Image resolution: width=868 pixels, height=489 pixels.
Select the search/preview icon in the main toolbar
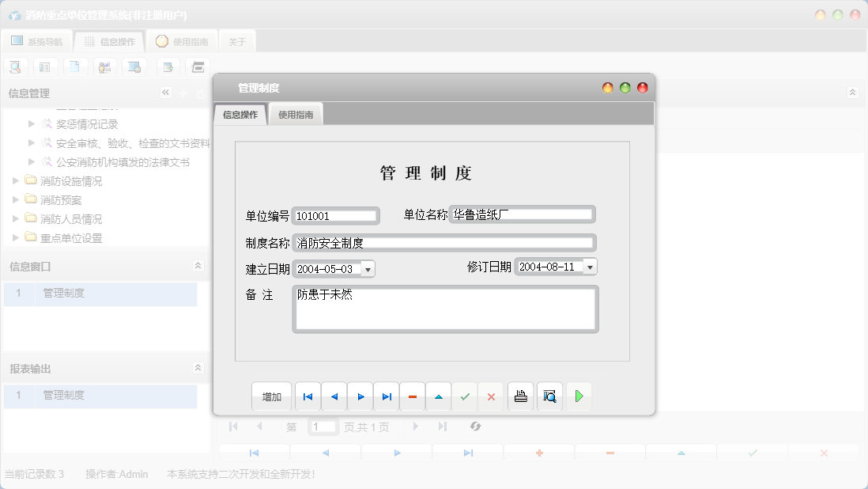pyautogui.click(x=15, y=66)
